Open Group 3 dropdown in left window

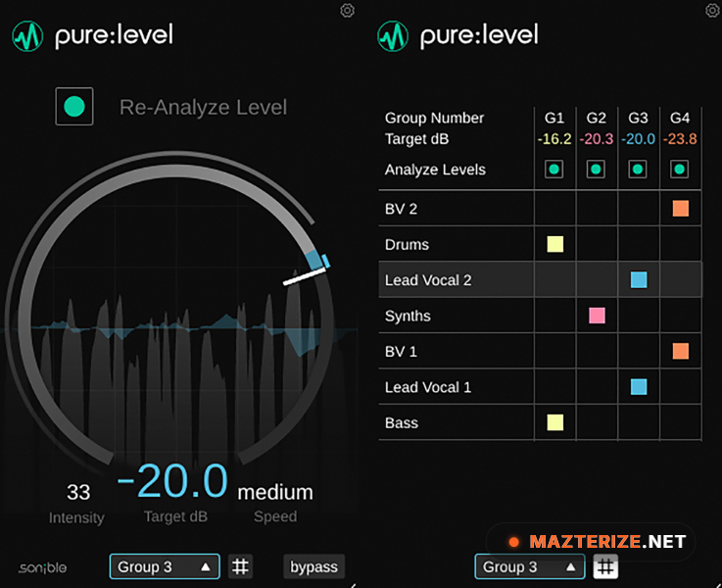[x=165, y=566]
